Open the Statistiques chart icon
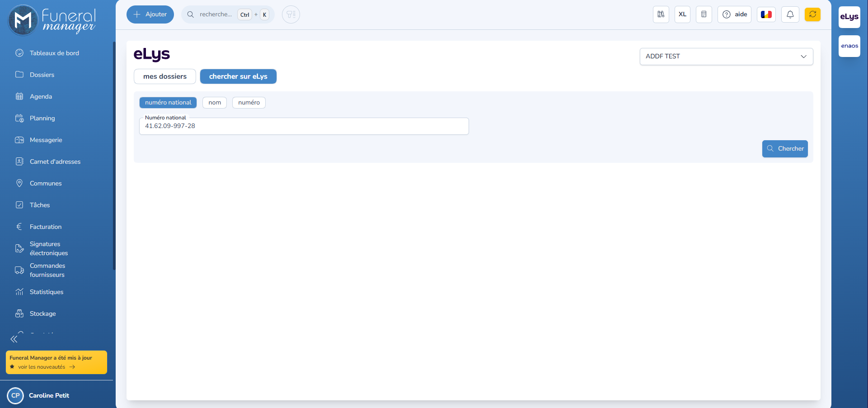 [19, 292]
